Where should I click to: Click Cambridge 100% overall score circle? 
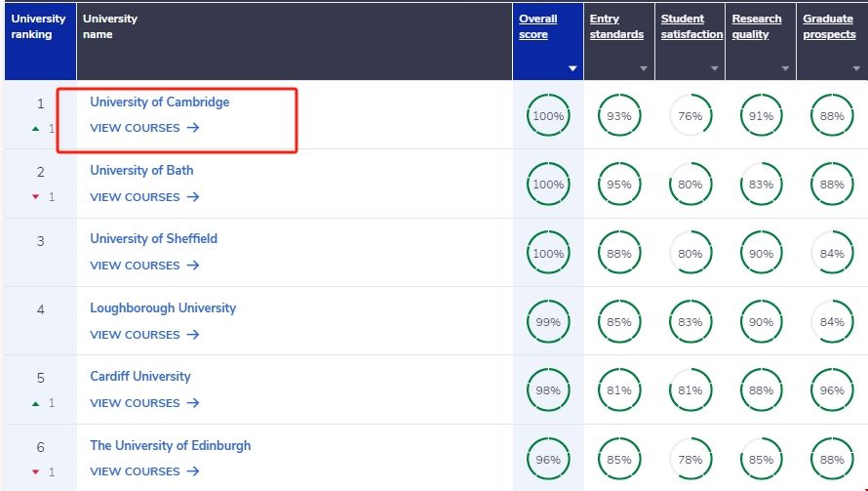548,116
